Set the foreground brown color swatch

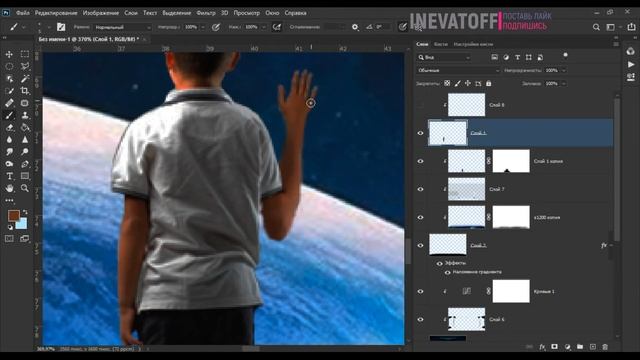coord(13,215)
